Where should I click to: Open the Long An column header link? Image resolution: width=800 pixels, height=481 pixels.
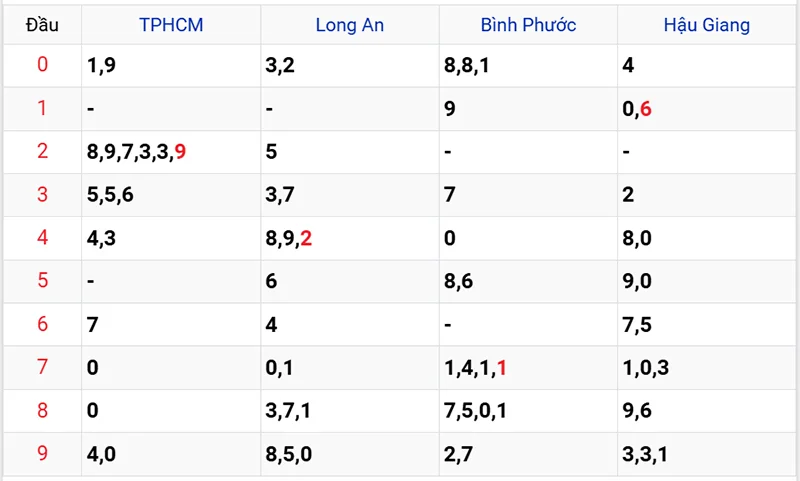click(349, 25)
